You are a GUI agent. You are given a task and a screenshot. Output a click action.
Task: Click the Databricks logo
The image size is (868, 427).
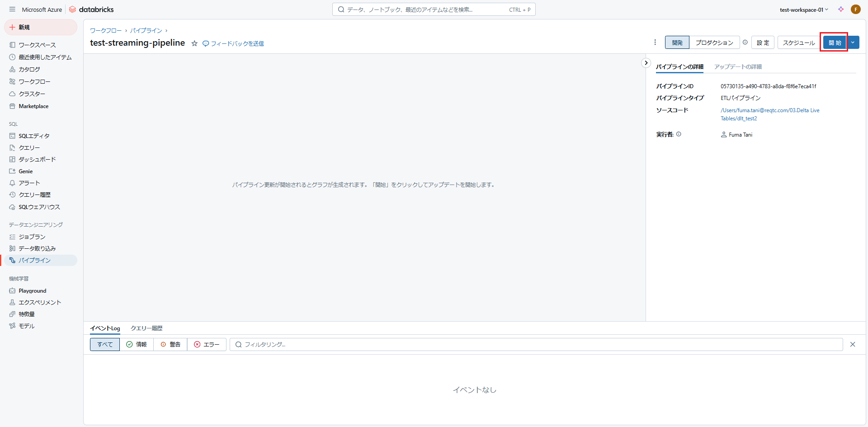(x=91, y=9)
